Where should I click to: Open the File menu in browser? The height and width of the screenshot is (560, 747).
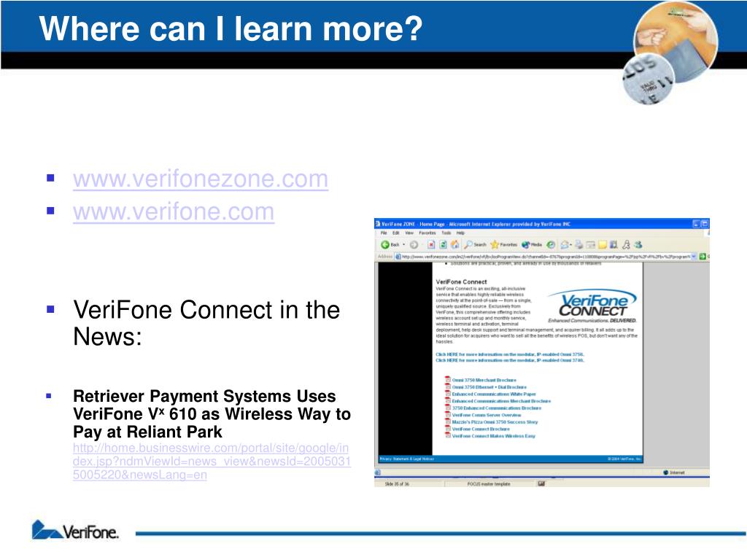tap(384, 233)
